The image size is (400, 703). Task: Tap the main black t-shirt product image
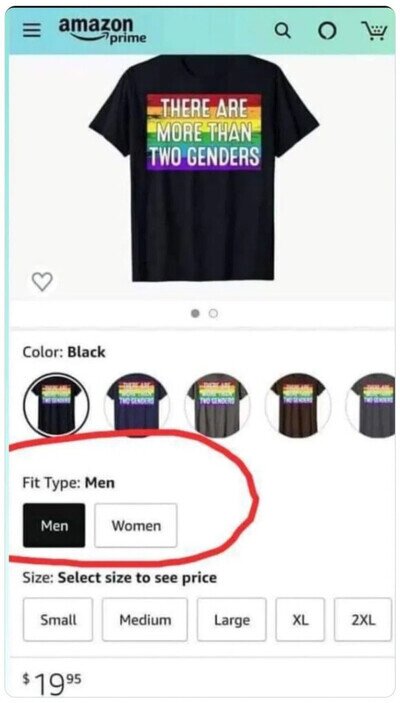tap(204, 168)
